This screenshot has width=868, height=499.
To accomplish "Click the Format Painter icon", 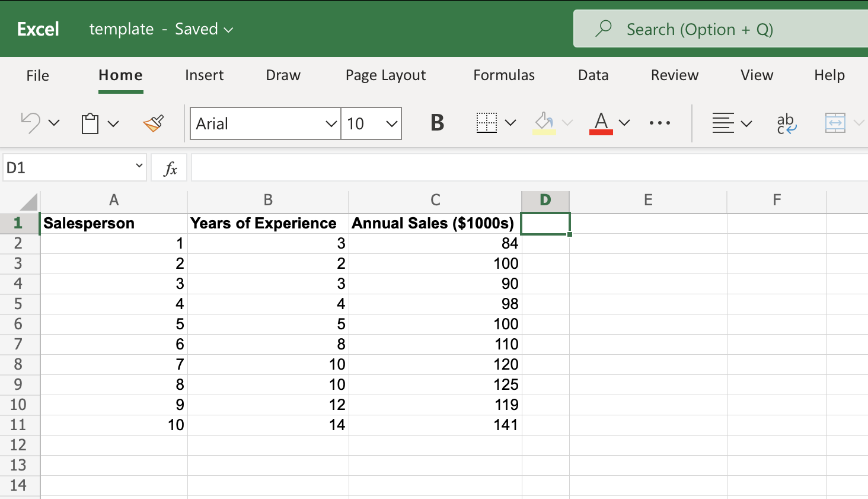I will click(152, 123).
